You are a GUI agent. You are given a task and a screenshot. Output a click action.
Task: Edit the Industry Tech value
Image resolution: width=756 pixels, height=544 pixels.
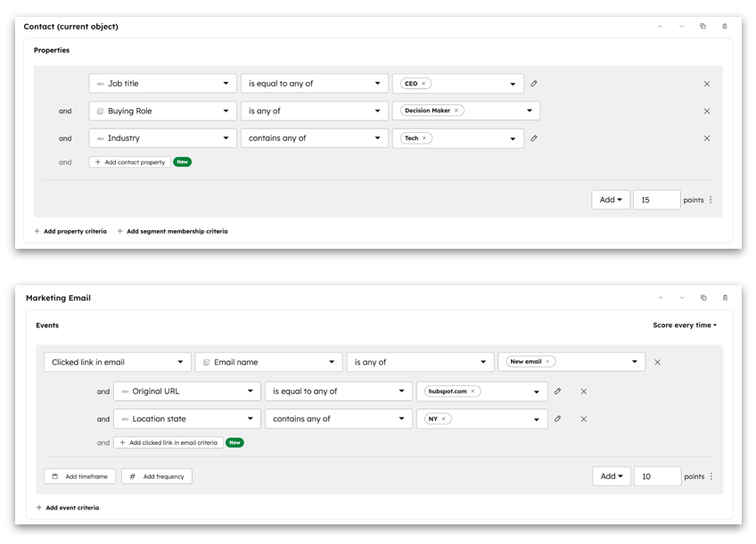534,138
